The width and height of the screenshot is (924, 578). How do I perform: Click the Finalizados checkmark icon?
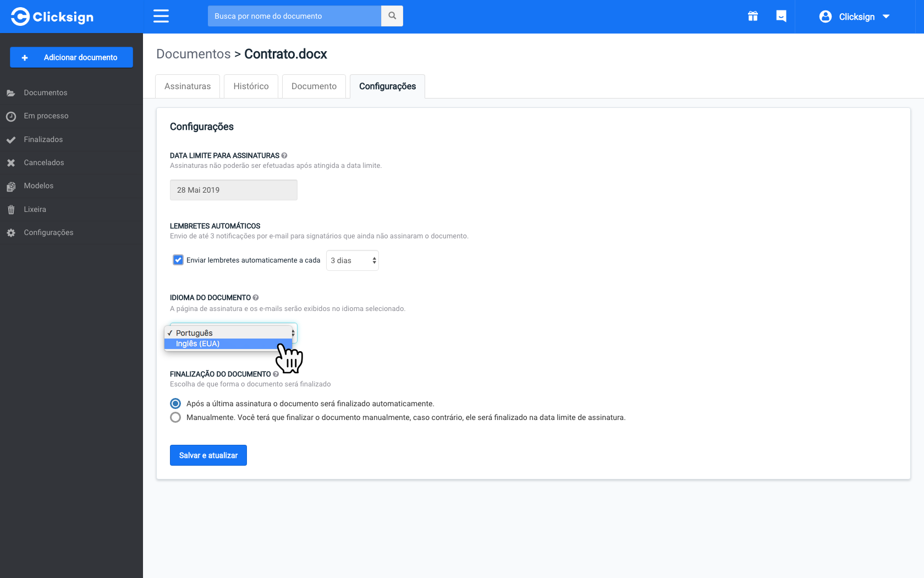(11, 140)
